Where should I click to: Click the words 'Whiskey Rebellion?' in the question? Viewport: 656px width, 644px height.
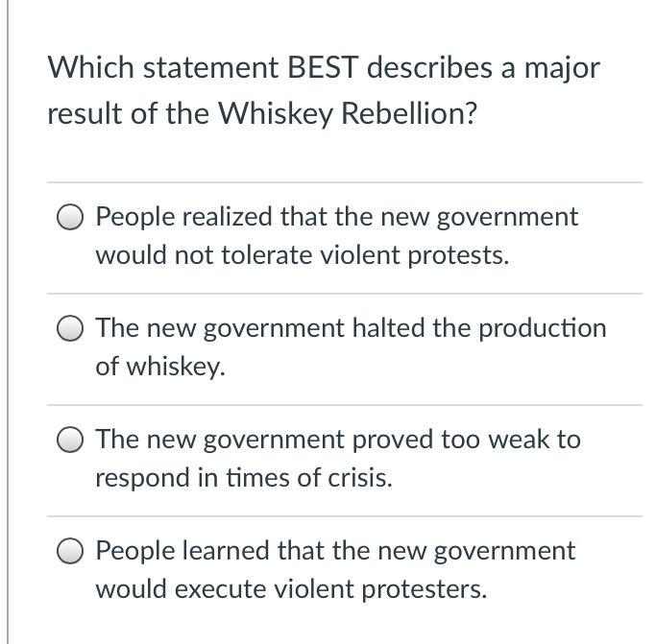348,114
